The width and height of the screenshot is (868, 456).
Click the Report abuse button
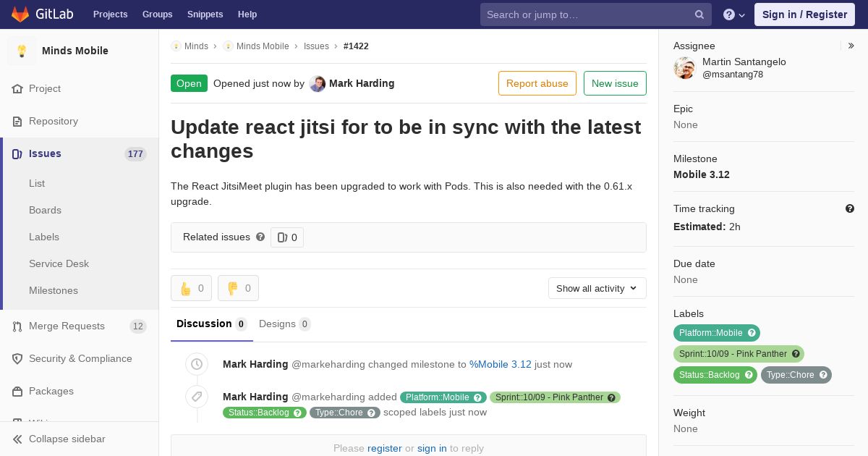coord(537,83)
